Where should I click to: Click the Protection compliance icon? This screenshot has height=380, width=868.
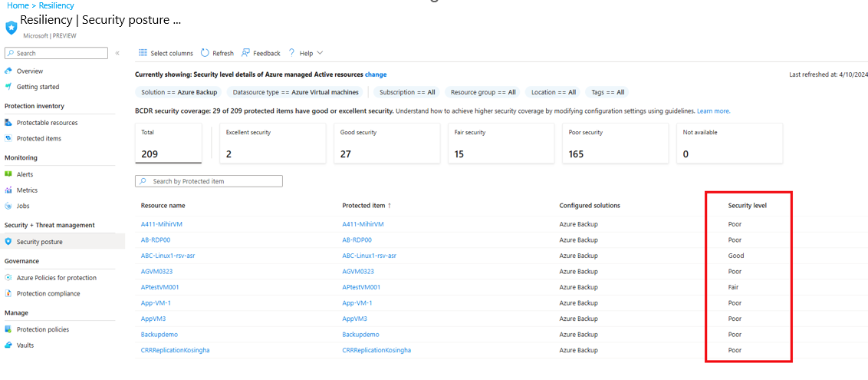click(8, 293)
